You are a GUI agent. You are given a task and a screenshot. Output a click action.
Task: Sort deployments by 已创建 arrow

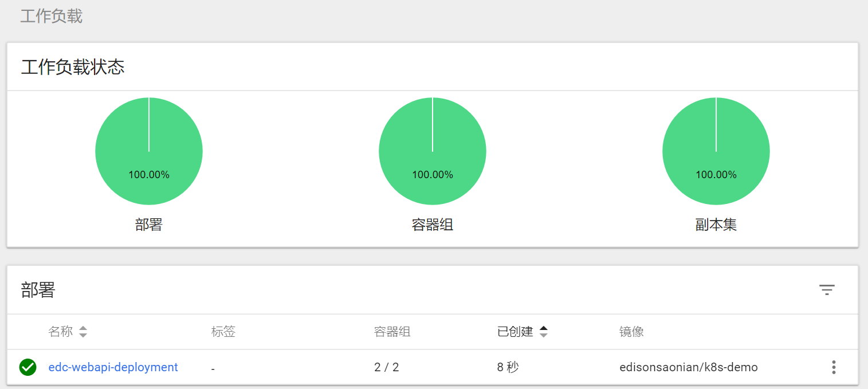544,332
